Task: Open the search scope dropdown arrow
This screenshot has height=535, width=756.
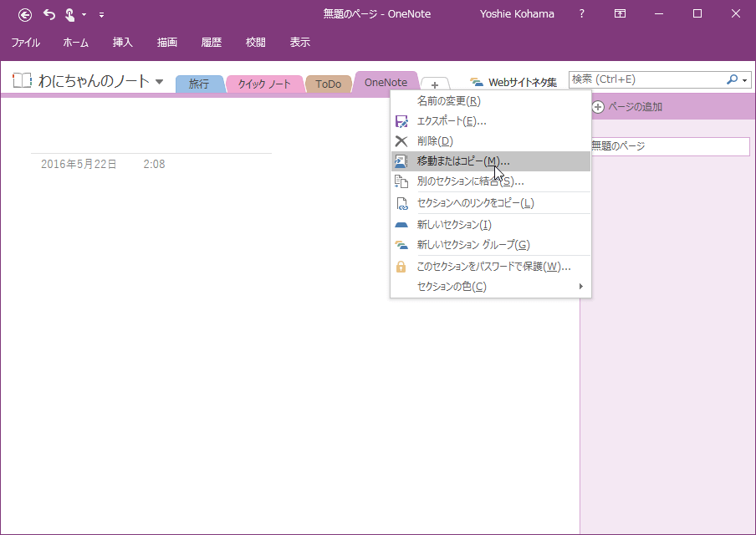Action: pyautogui.click(x=745, y=80)
